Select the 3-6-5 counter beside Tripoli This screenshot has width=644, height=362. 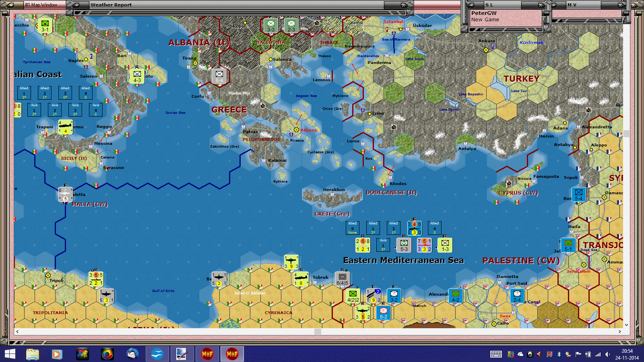(96, 279)
